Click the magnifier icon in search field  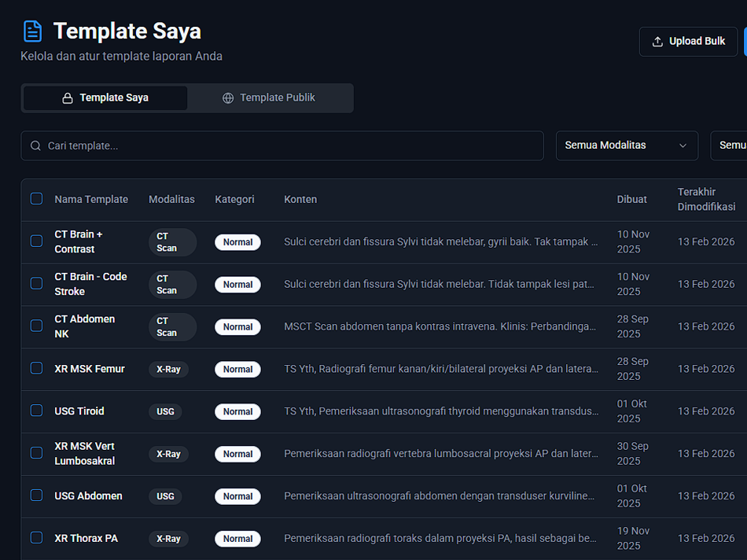pos(35,146)
